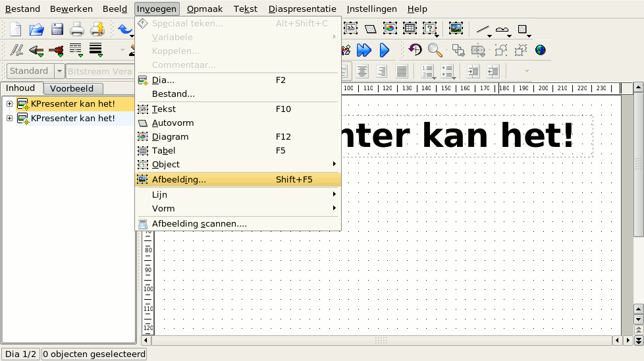Click the Save floppy disk icon
Screen dimensions: 644x361
coord(57,29)
